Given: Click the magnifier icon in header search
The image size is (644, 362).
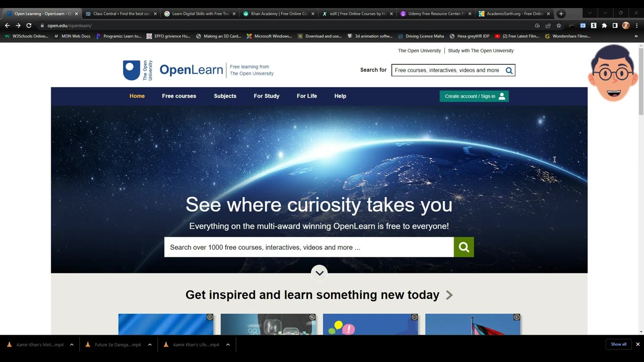Looking at the screenshot, I should [509, 70].
